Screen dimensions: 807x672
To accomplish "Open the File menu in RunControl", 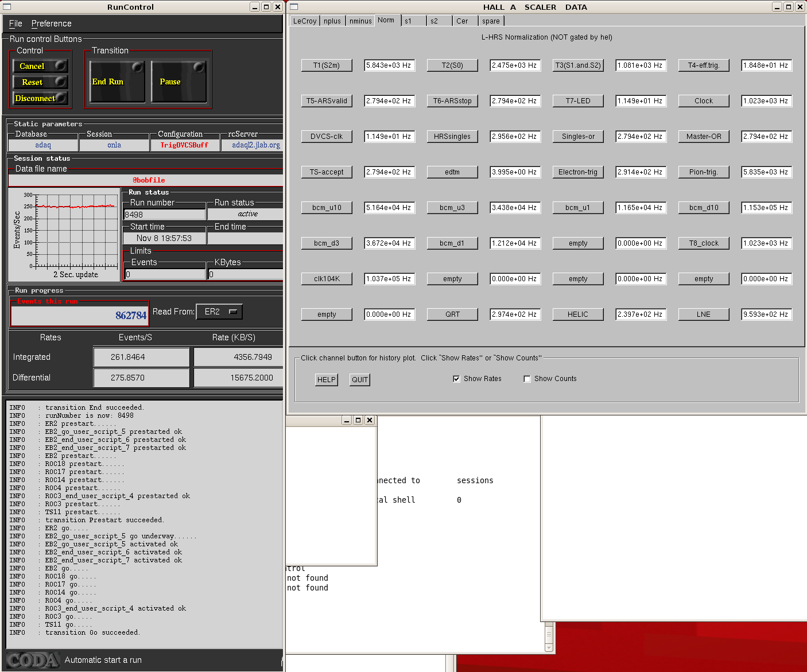I will point(15,24).
